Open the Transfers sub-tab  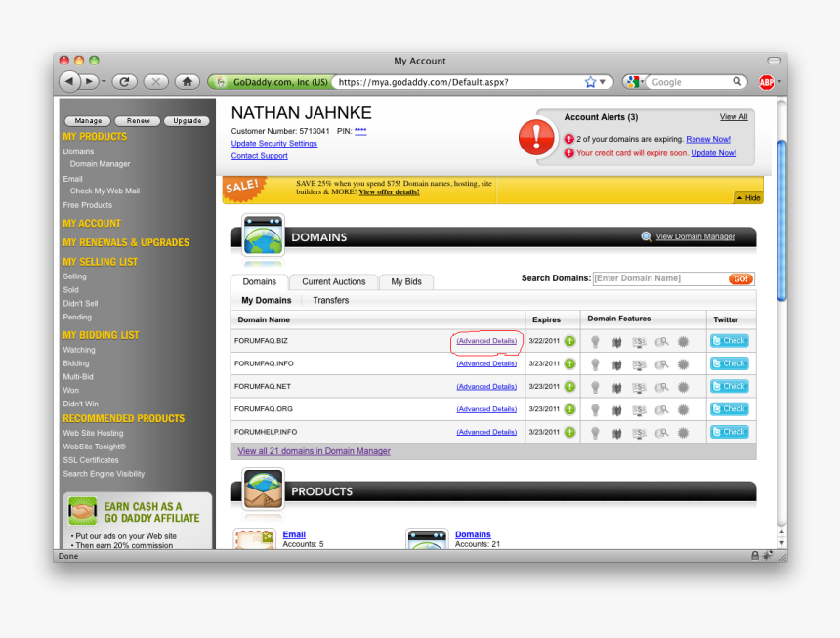[330, 300]
